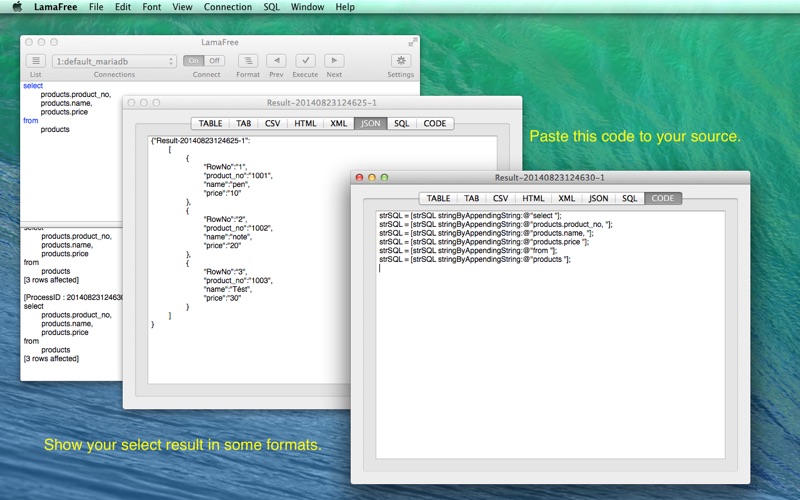Select SQL tab in Result-20140823124625-1 window
Viewport: 800px width, 500px height.
point(402,123)
